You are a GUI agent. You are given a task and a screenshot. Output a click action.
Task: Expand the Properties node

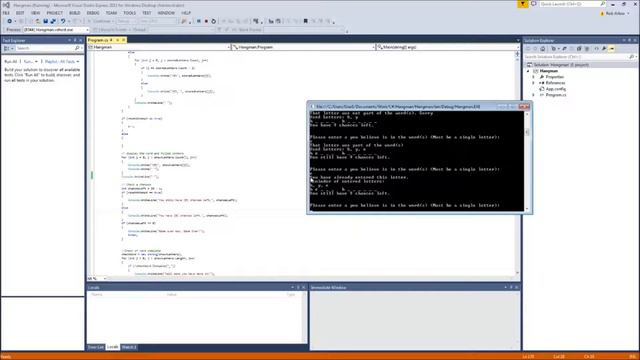point(533,77)
